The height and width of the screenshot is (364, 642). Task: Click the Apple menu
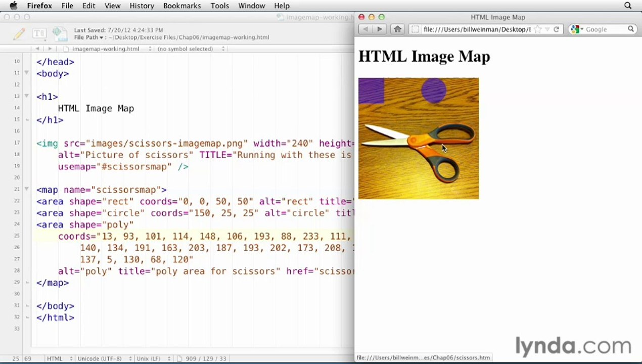pos(14,6)
